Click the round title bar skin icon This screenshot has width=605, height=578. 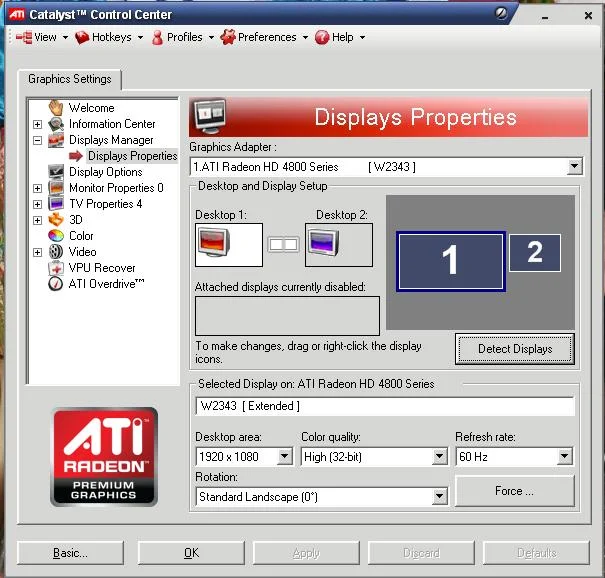(x=501, y=14)
